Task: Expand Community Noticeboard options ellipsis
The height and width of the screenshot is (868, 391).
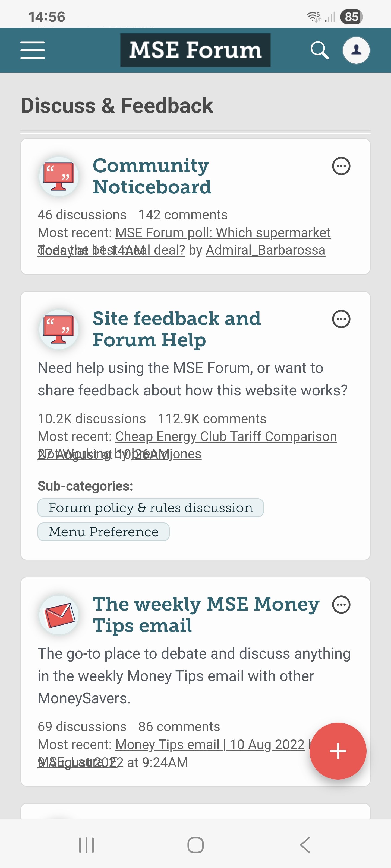Action: [x=341, y=166]
